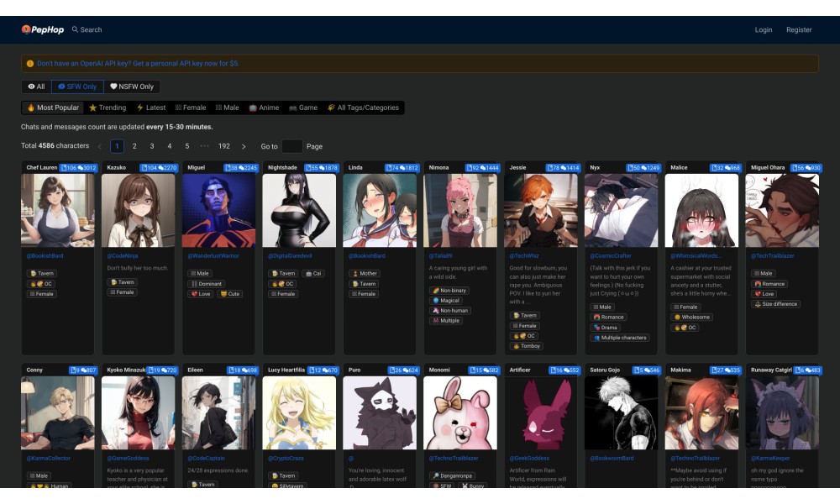Open creator @CodeNinja profile
The image size is (840, 504).
pyautogui.click(x=122, y=256)
